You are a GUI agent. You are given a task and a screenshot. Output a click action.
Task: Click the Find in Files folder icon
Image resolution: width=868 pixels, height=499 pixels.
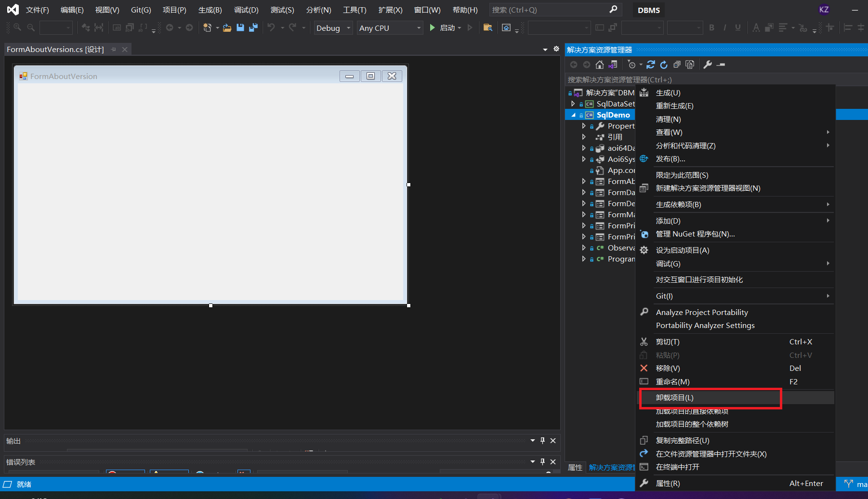[488, 28]
